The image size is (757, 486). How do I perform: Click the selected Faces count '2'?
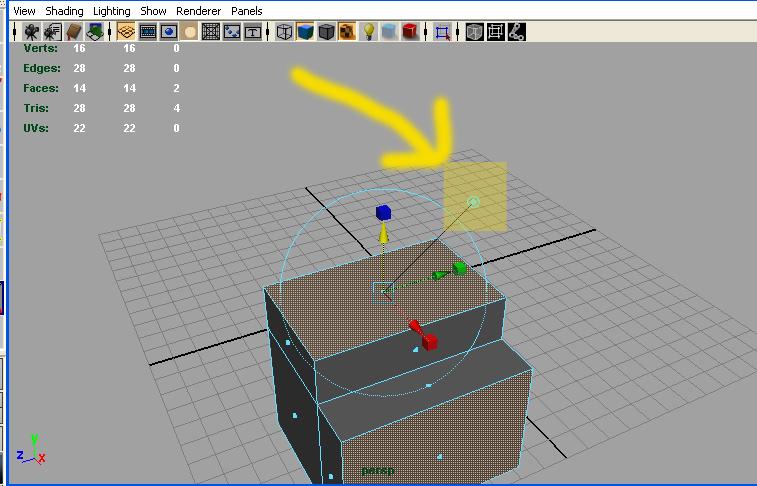177,88
